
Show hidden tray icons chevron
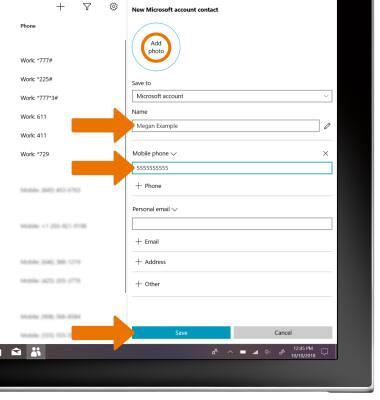230,352
